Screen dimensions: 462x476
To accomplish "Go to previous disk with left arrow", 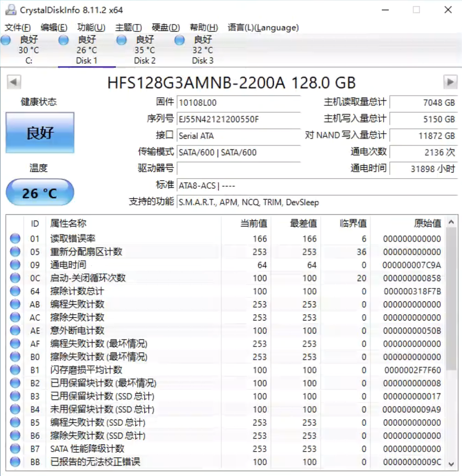I will pyautogui.click(x=14, y=82).
